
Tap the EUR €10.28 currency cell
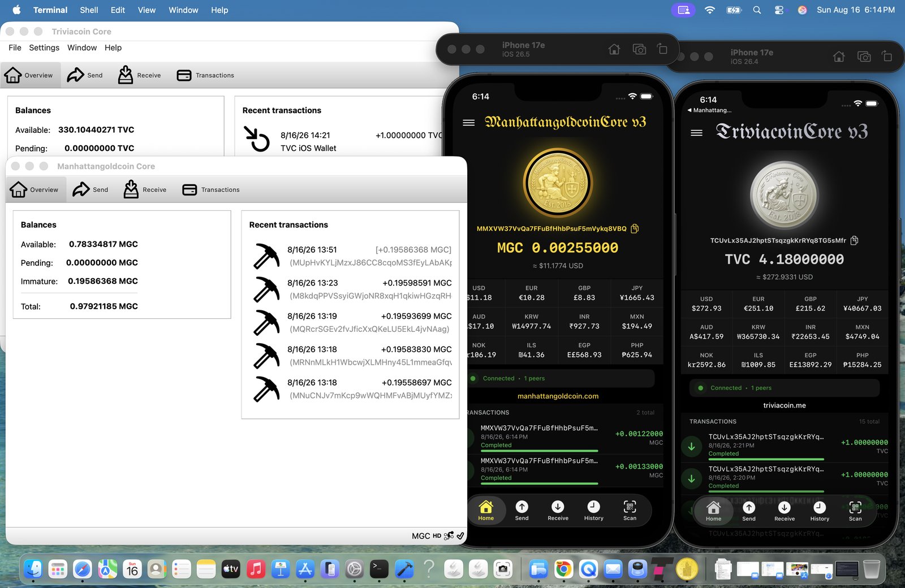point(531,293)
